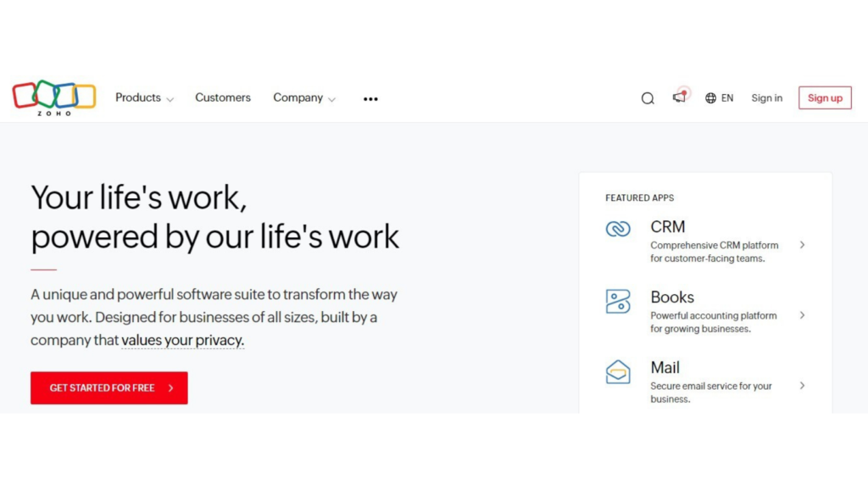
Task: Click the arrow next to Mail
Action: [x=802, y=386]
